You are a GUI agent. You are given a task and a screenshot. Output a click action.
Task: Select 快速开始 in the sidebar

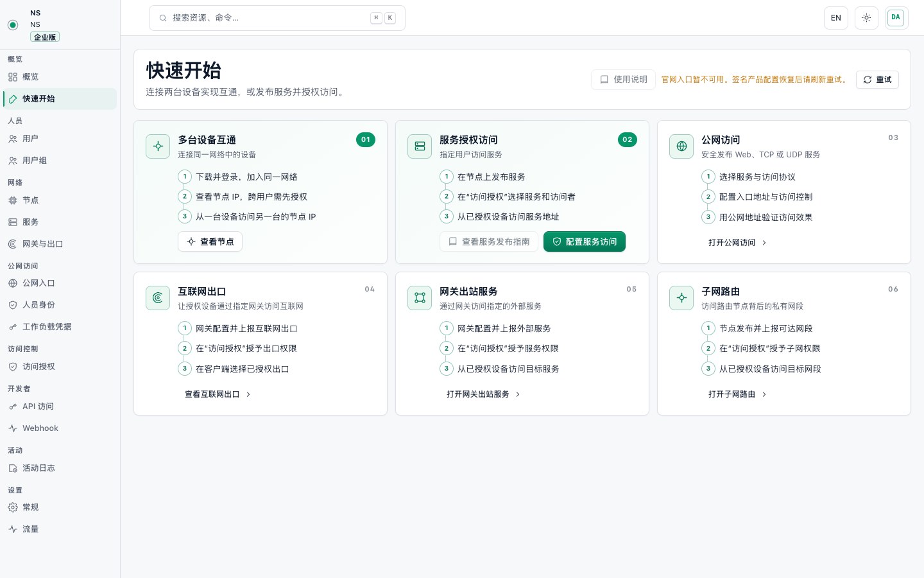pos(60,99)
